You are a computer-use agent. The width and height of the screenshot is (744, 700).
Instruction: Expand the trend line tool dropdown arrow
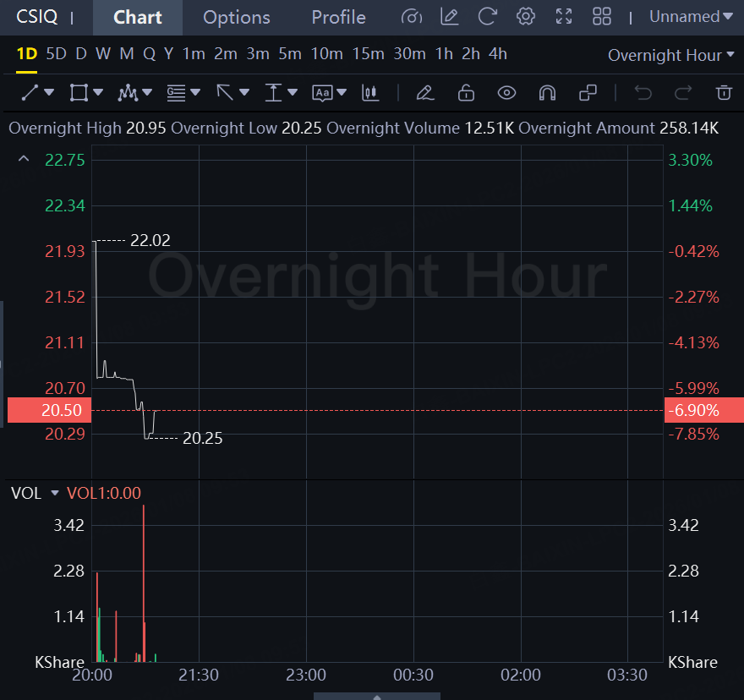tap(49, 92)
